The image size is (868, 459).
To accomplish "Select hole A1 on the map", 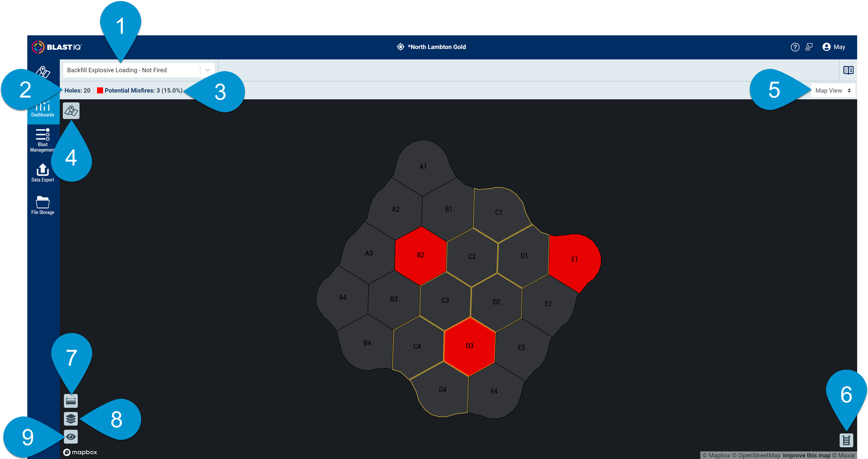I will pos(423,167).
